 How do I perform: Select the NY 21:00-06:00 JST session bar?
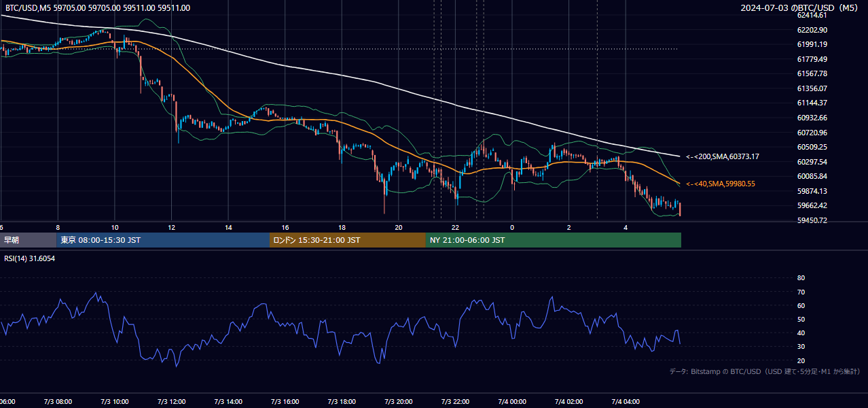(554, 240)
